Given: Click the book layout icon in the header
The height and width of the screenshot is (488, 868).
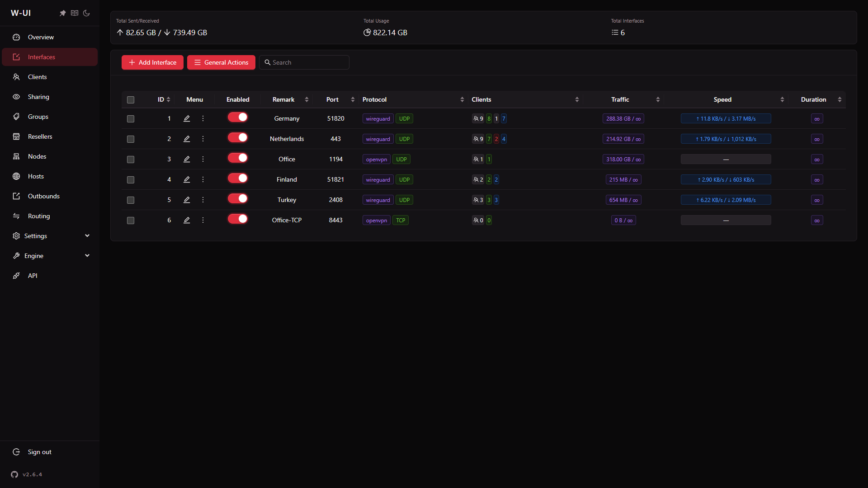Looking at the screenshot, I should pos(75,13).
